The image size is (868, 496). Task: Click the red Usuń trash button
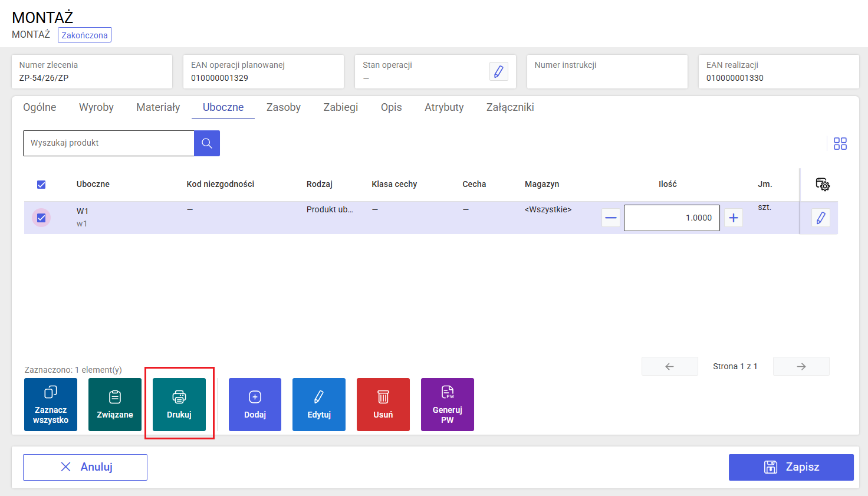[x=383, y=405]
